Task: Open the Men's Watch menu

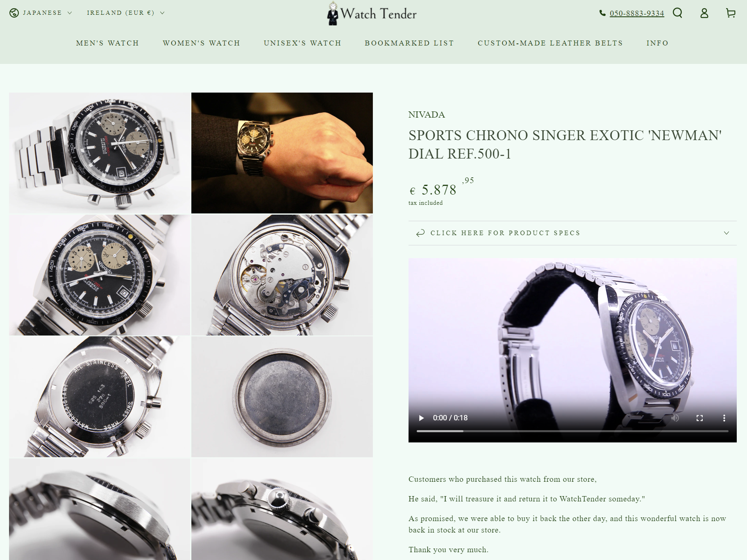Action: 107,43
